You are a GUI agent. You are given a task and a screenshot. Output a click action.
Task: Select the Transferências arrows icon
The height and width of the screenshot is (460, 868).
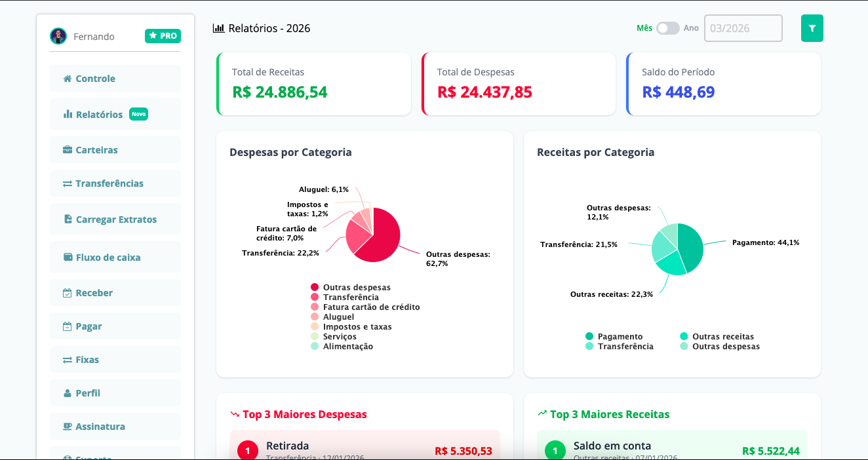click(x=67, y=183)
